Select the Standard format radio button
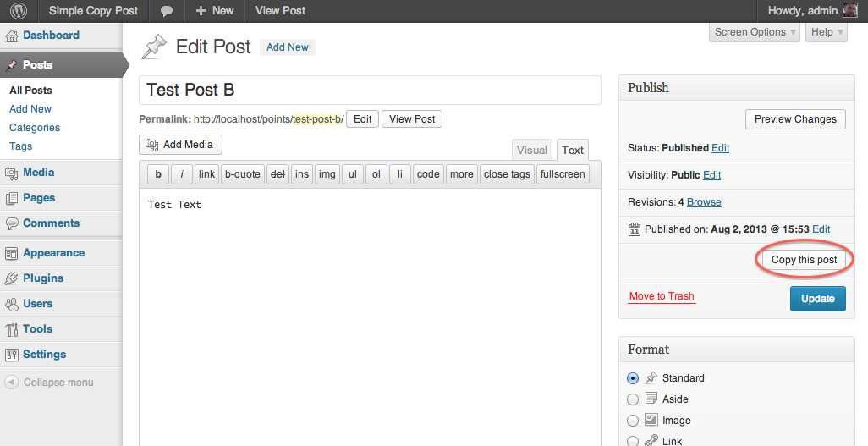 coord(633,378)
